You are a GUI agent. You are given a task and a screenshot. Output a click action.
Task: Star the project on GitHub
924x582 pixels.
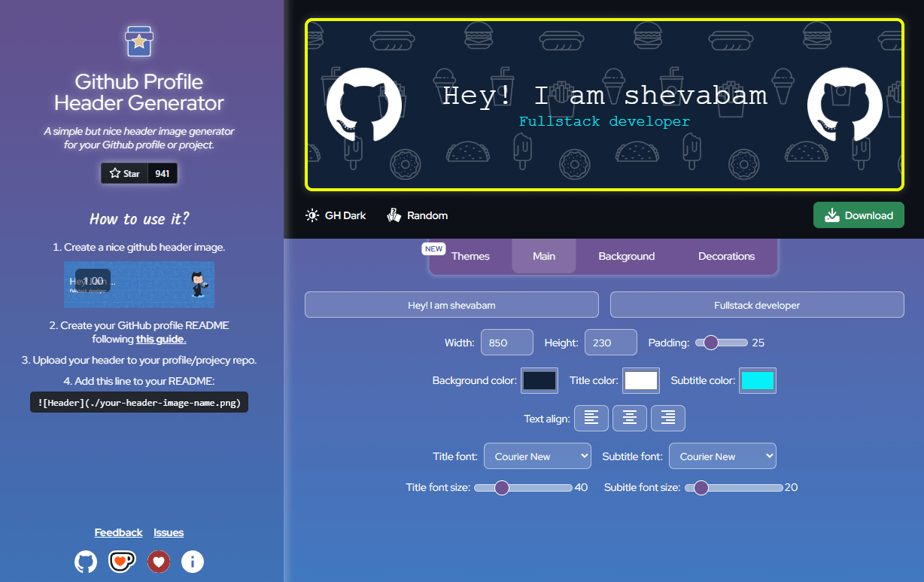[x=125, y=173]
